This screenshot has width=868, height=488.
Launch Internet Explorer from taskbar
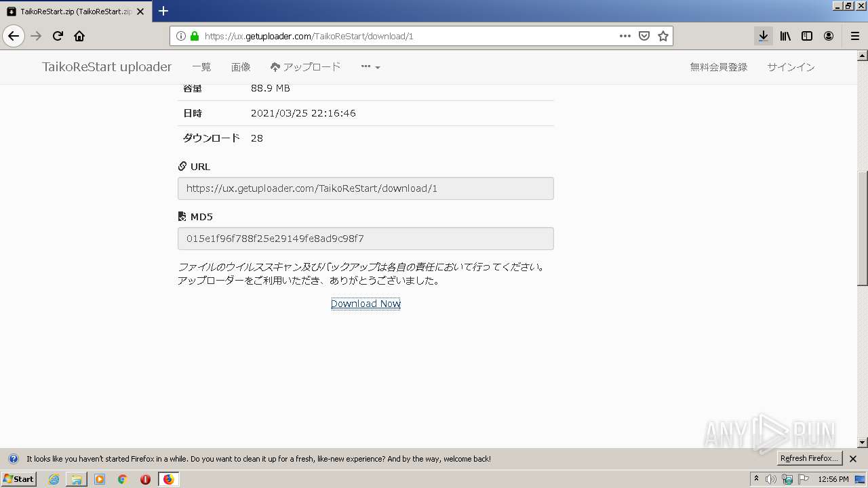click(54, 479)
